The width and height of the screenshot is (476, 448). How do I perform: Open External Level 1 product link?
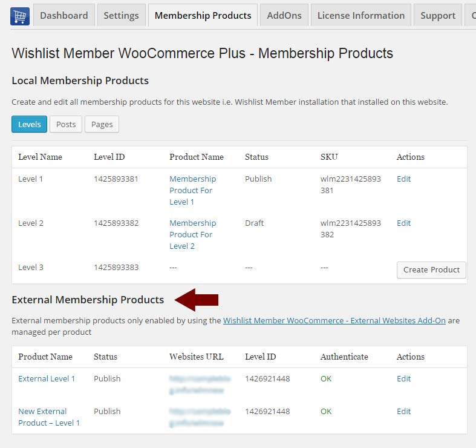point(47,379)
